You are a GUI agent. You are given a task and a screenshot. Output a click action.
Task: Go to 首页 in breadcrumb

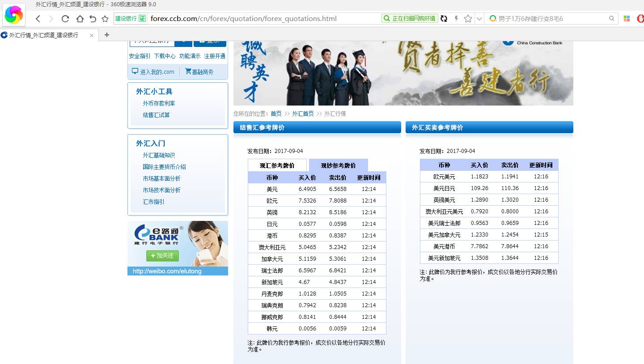coord(276,114)
